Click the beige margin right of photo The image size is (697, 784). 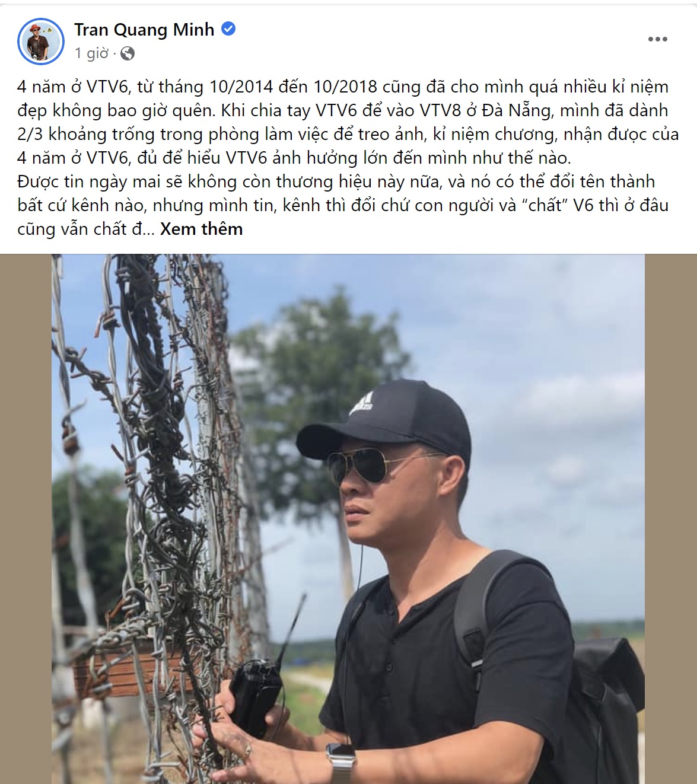point(671,519)
